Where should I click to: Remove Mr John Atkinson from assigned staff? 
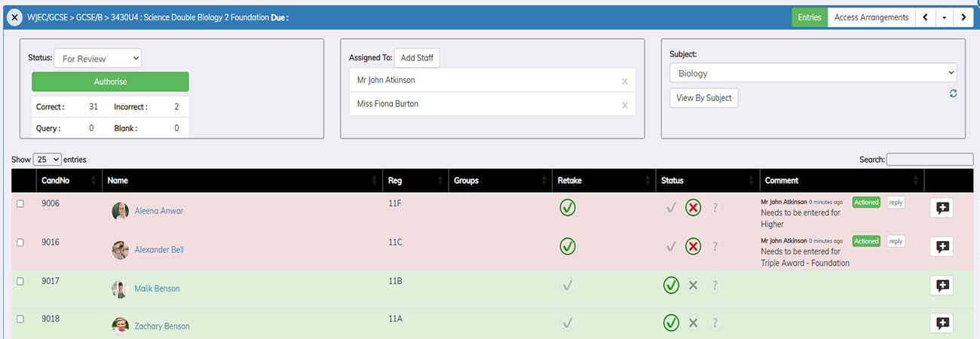[624, 81]
